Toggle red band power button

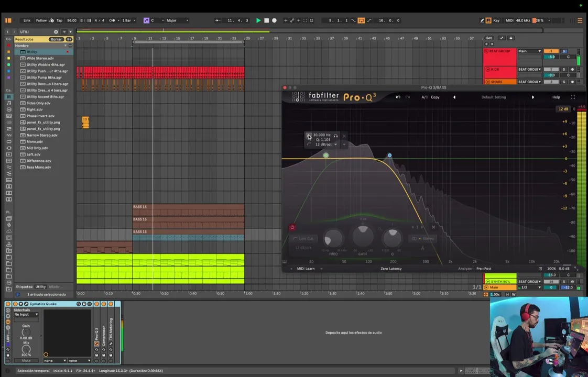pyautogui.click(x=292, y=227)
